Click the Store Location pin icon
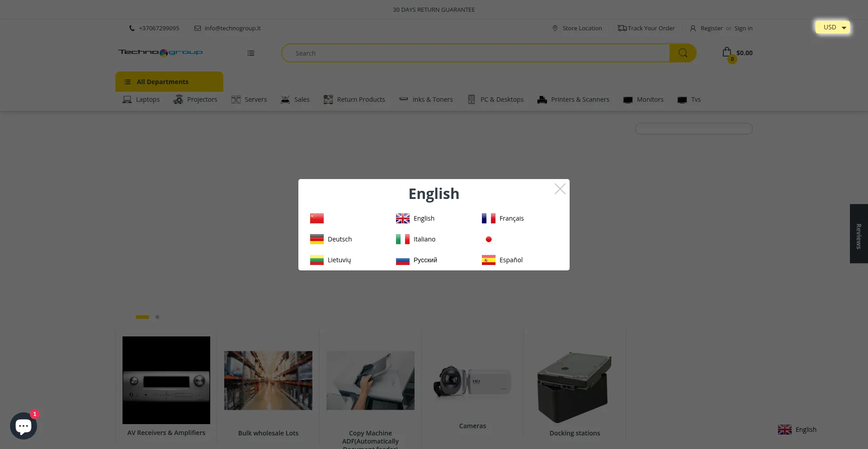The image size is (868, 449). pyautogui.click(x=555, y=28)
